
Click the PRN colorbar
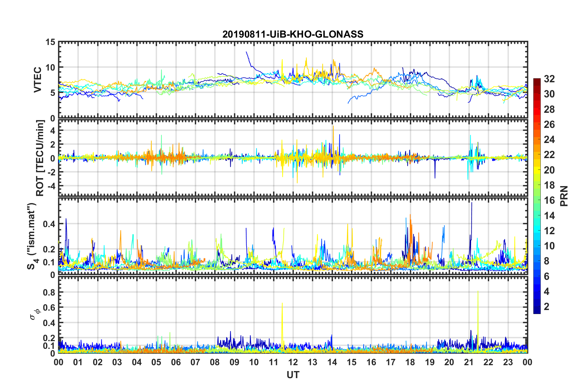(537, 196)
